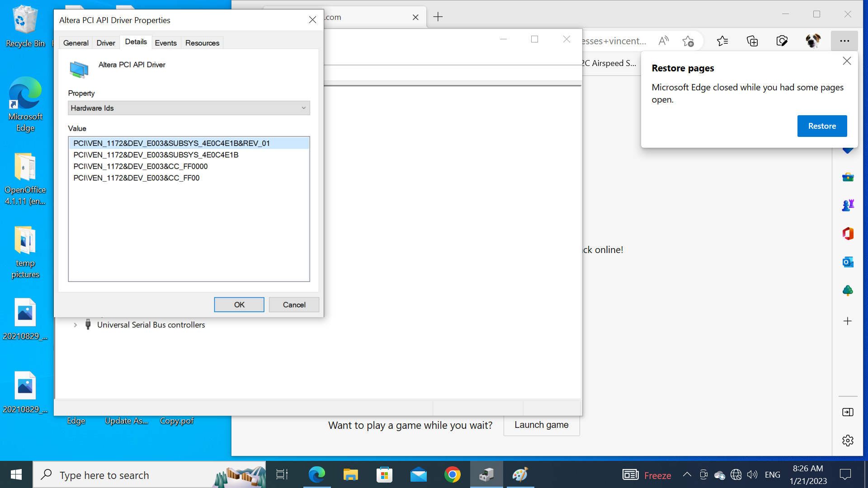
Task: Open Edge Collections icon in toolbar
Action: pos(752,41)
